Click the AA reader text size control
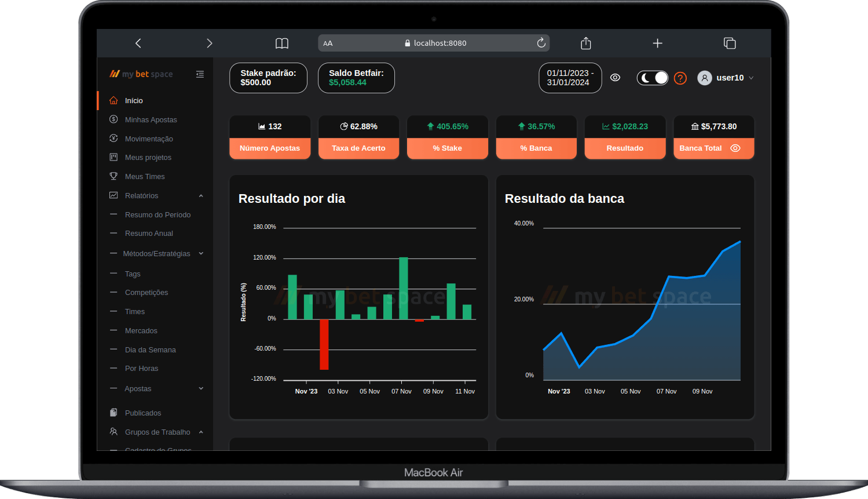Viewport: 868px width, 499px height. click(328, 43)
